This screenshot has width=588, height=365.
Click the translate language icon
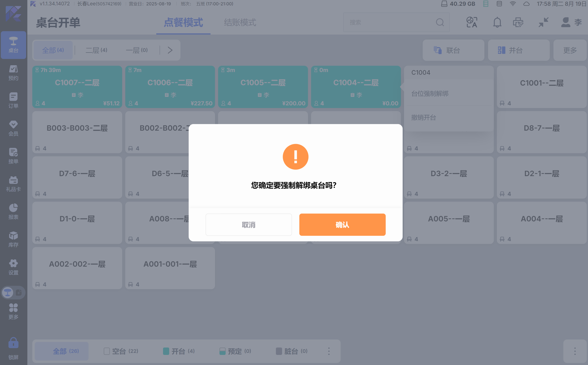point(472,22)
